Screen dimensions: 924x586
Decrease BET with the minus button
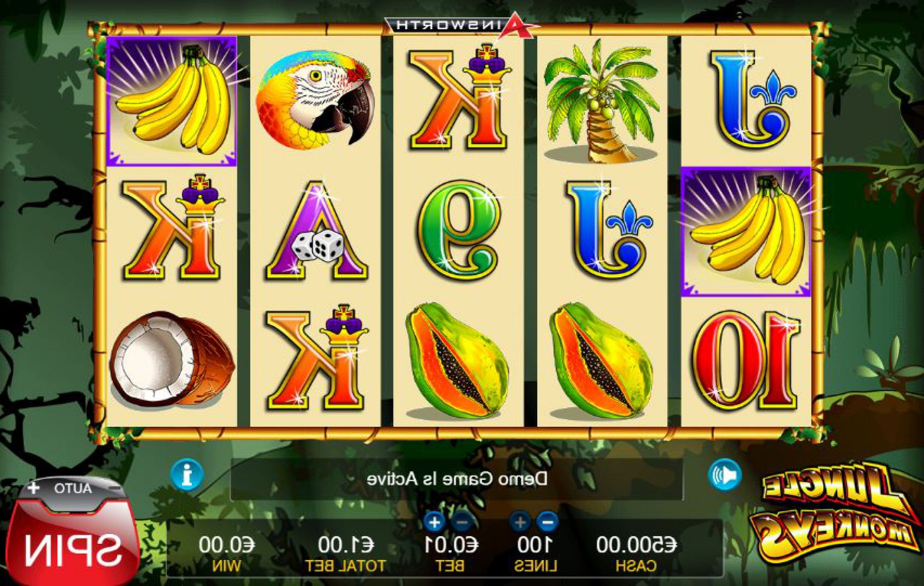click(x=461, y=523)
